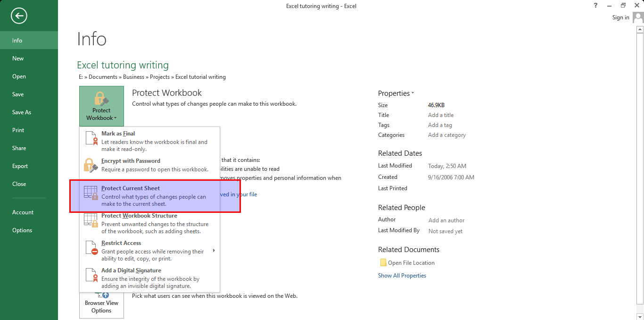
Task: Open Options in the backstage sidebar
Action: pyautogui.click(x=22, y=230)
